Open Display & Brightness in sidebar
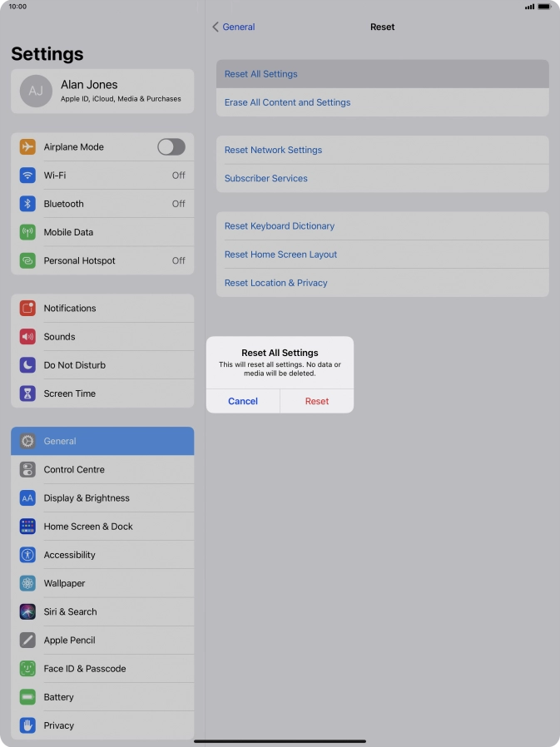The width and height of the screenshot is (560, 747). coord(102,497)
